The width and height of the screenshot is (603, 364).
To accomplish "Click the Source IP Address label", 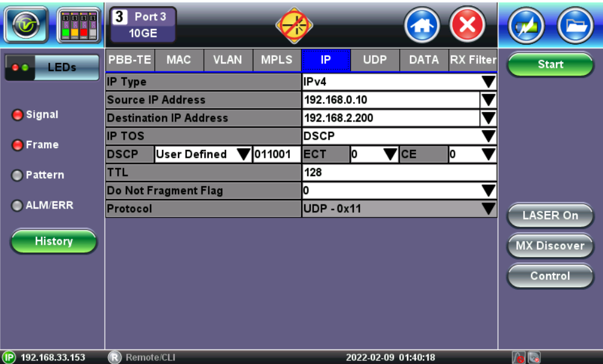I will click(x=203, y=100).
